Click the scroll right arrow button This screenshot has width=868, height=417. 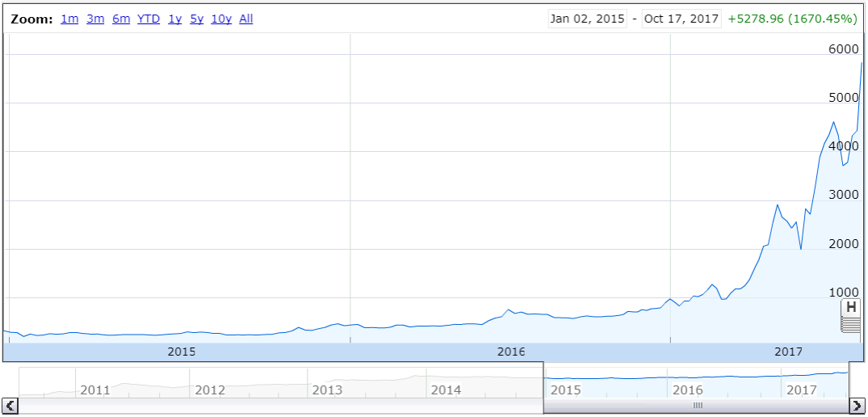click(x=857, y=406)
